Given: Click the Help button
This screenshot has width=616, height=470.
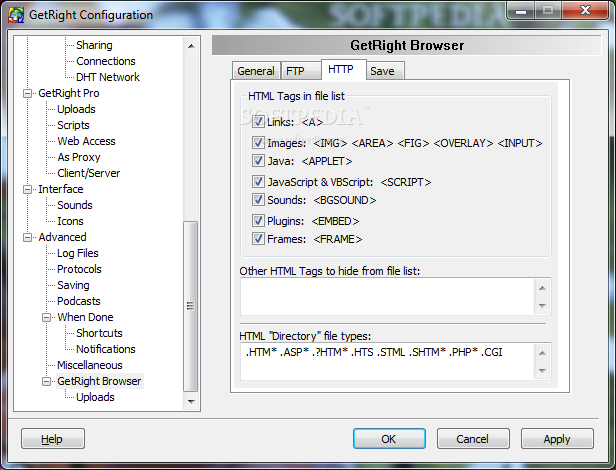Looking at the screenshot, I should tap(53, 439).
